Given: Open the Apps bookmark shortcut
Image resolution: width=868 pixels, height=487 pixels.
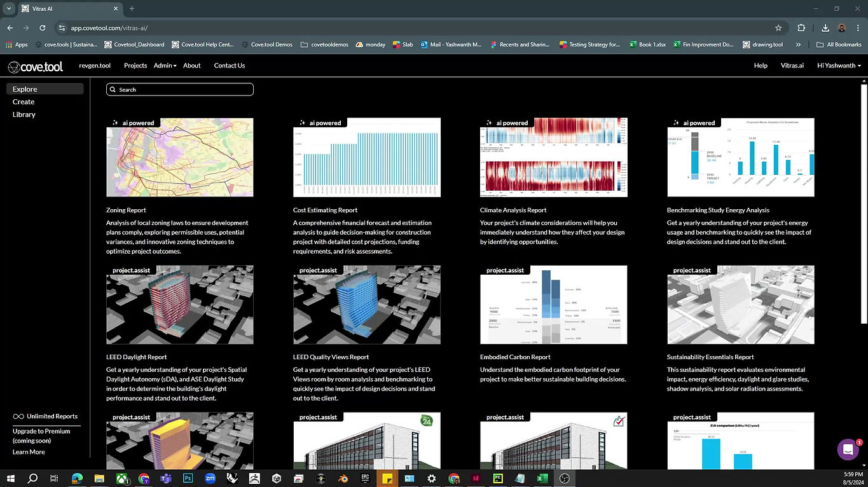Looking at the screenshot, I should tap(17, 45).
